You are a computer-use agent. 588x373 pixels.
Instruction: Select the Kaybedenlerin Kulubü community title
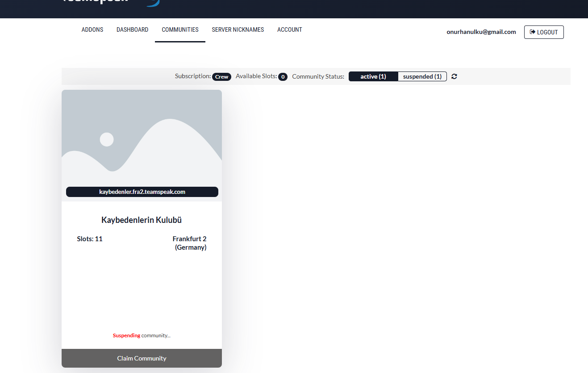pos(142,220)
